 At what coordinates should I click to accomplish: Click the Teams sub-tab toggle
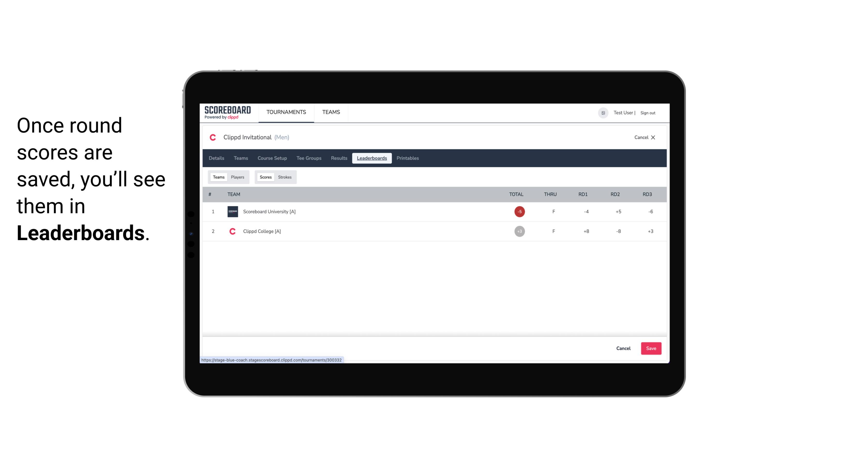[218, 177]
